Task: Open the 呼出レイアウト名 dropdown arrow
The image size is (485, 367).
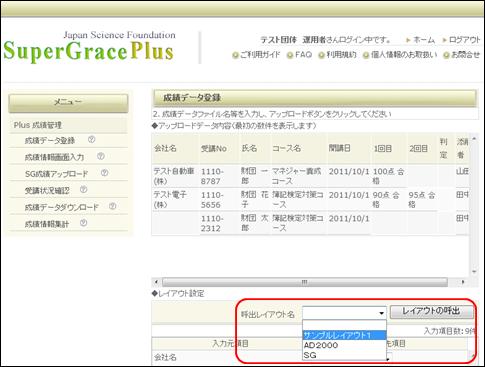Action: point(381,313)
